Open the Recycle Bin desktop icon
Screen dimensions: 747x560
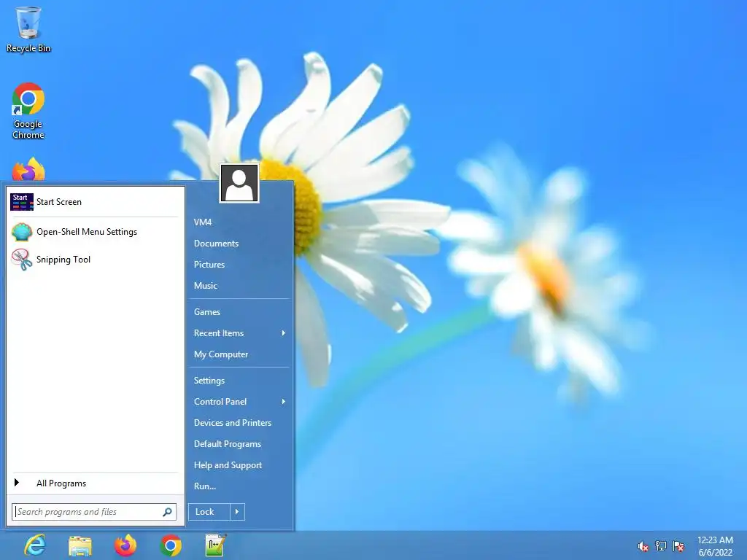pyautogui.click(x=28, y=29)
